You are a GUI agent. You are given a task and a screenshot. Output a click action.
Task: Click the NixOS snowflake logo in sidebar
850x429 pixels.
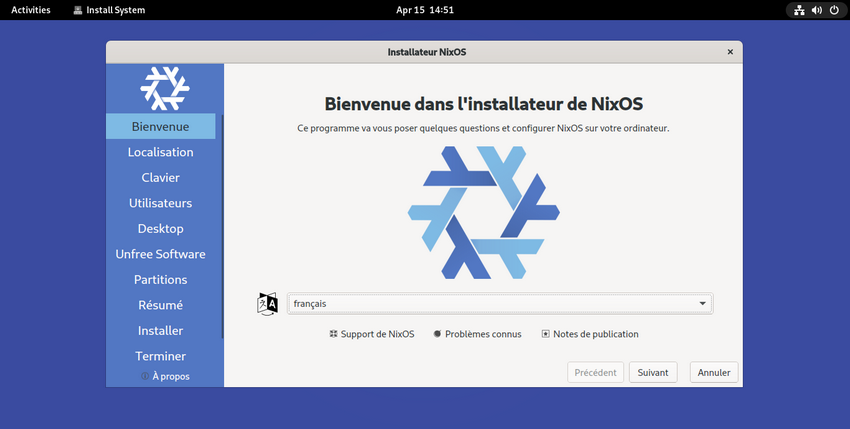[x=164, y=88]
